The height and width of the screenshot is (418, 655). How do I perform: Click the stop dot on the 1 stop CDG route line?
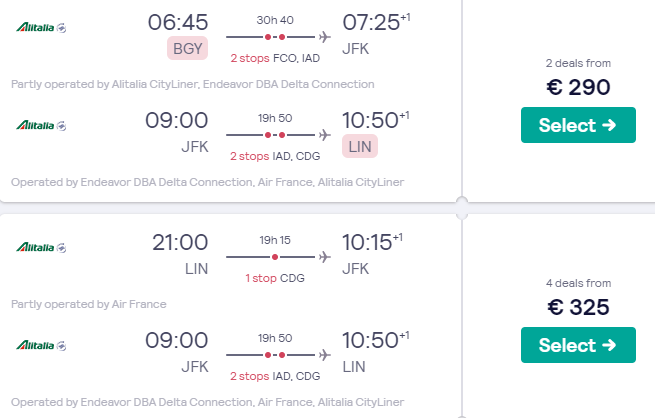coord(275,257)
